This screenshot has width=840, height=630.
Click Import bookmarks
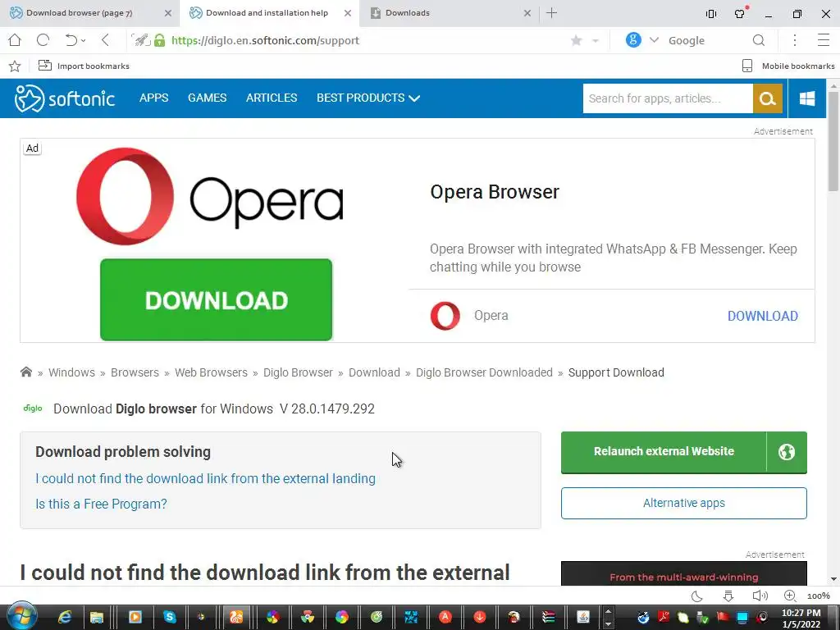pyautogui.click(x=84, y=66)
